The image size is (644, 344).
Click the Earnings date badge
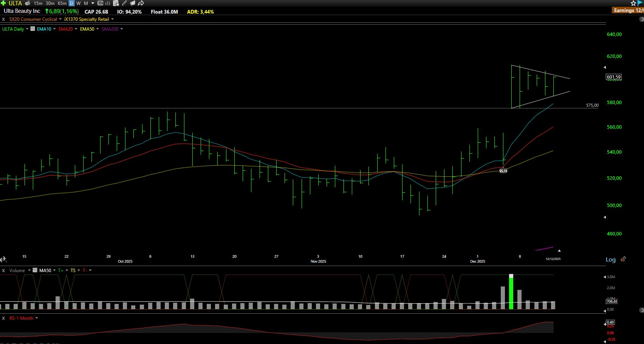click(x=629, y=11)
